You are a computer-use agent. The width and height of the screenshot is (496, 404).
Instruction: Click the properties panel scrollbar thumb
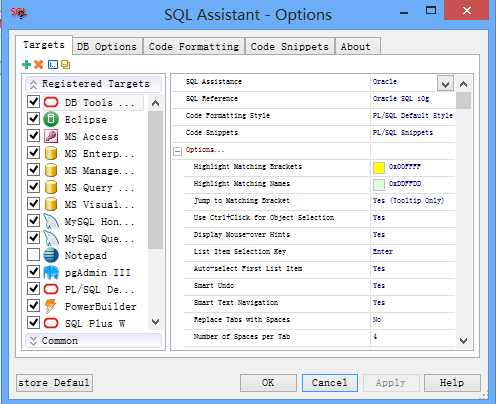click(x=463, y=100)
